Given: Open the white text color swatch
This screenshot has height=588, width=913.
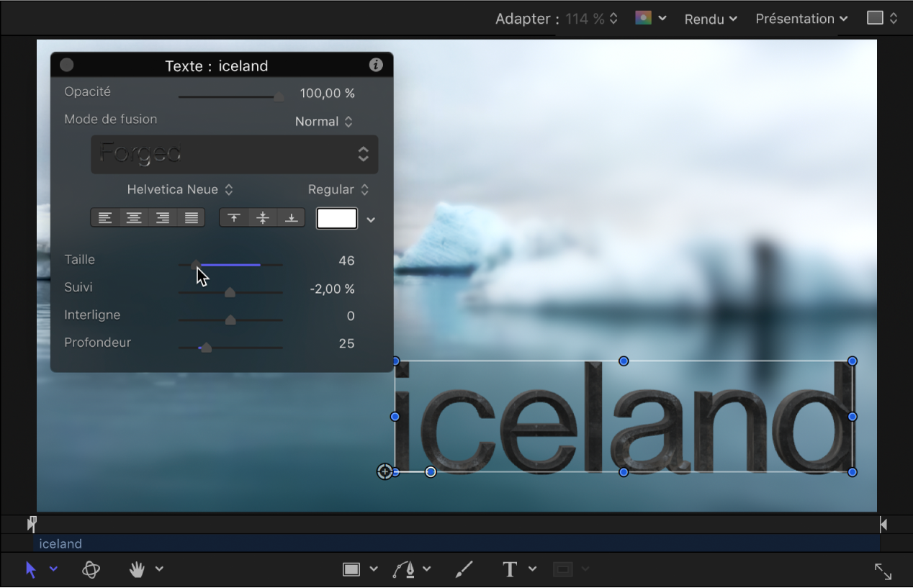Looking at the screenshot, I should click(337, 219).
